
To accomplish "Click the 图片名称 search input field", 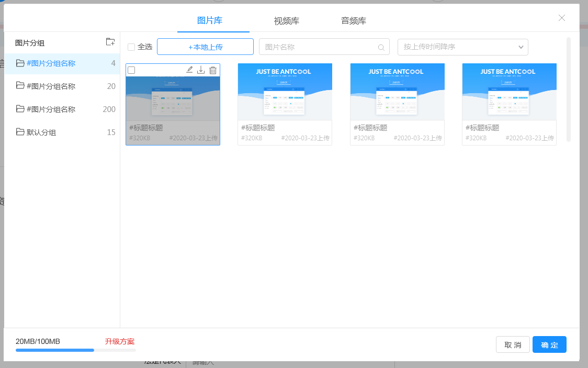I will [324, 47].
